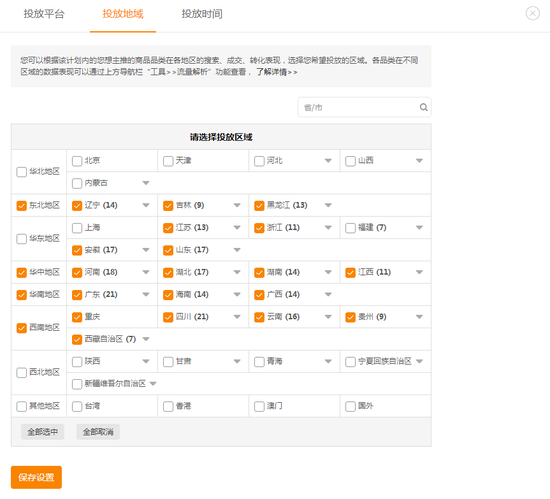Click the 全部选中 button
Viewport: 550px width, 499px height.
[x=42, y=432]
